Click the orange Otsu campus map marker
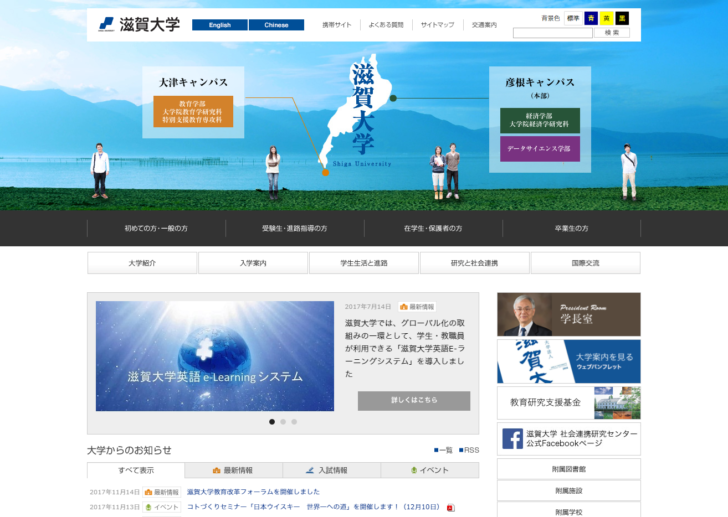Screen dimensions: 728x517 (x=325, y=173)
